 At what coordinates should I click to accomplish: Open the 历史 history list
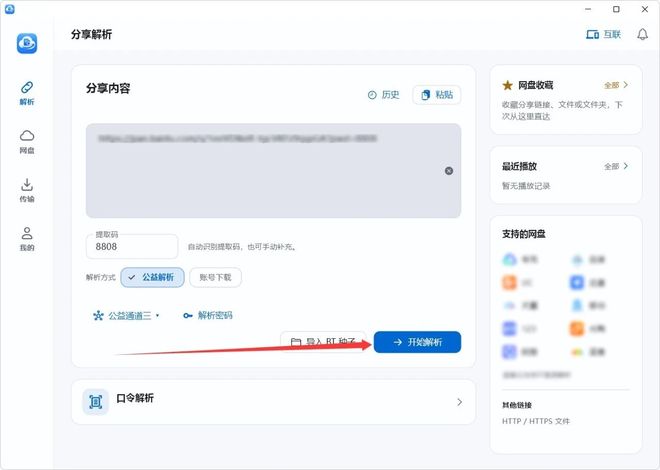tap(383, 95)
